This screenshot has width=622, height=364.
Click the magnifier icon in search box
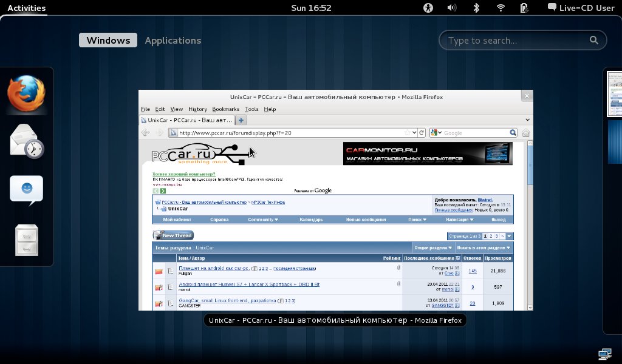(593, 41)
